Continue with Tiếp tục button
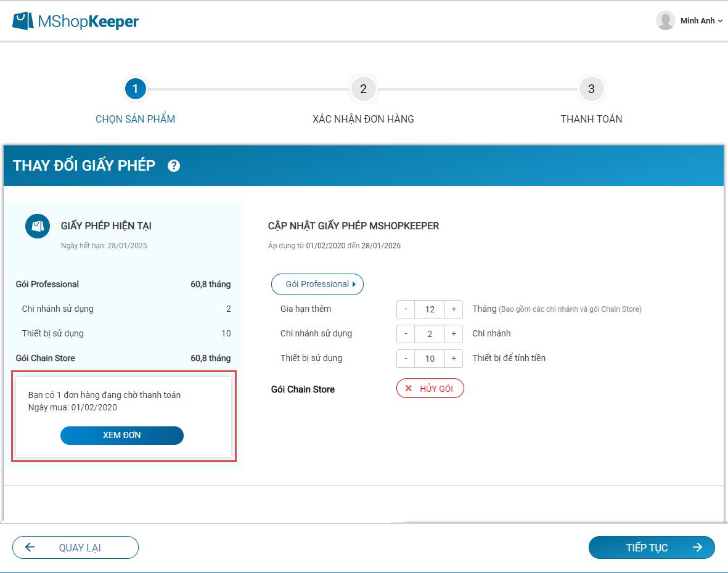This screenshot has width=728, height=573. point(652,548)
